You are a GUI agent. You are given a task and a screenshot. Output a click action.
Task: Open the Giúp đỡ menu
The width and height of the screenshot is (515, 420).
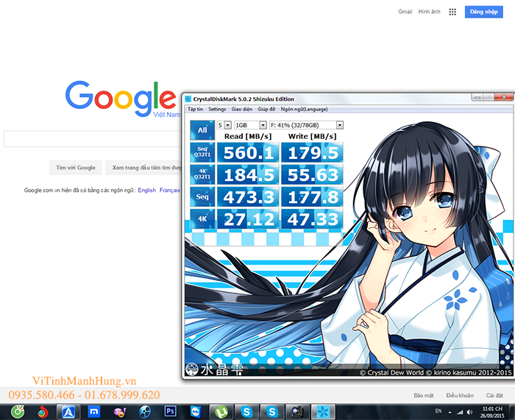coord(266,109)
